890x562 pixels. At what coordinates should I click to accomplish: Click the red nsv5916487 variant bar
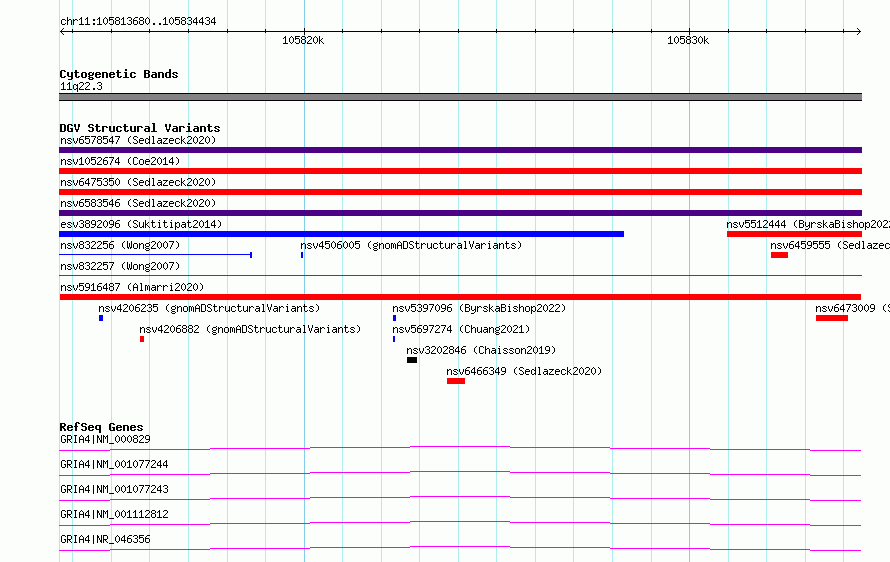point(460,297)
